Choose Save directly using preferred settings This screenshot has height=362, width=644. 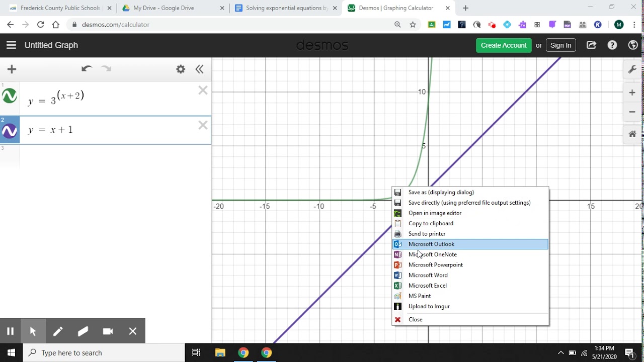[x=470, y=203]
